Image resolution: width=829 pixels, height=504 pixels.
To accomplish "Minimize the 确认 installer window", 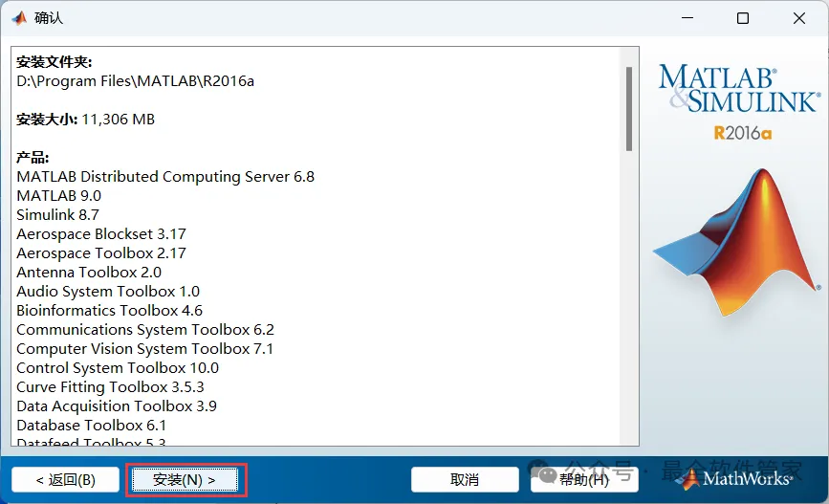I will [687, 18].
